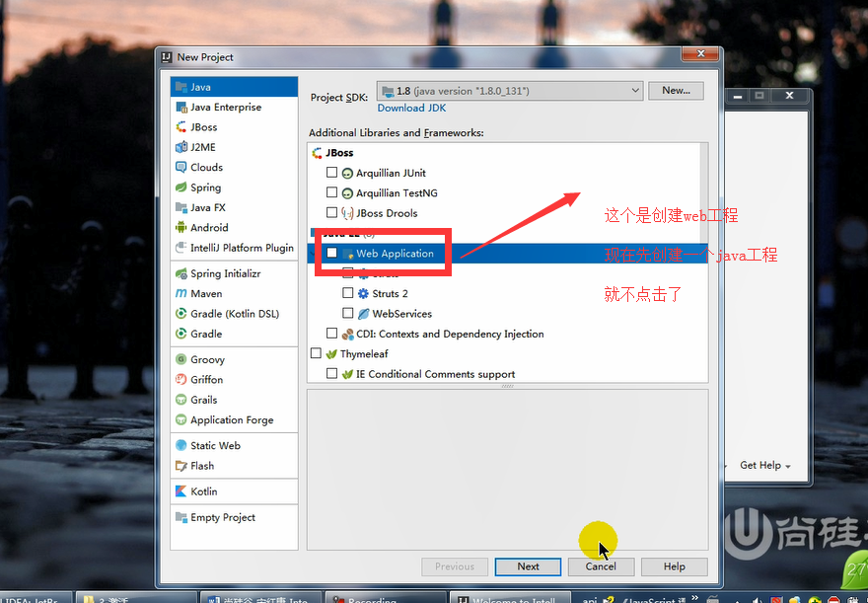The width and height of the screenshot is (868, 603).
Task: Minimize the Welcome window behind dialog
Action: click(738, 96)
